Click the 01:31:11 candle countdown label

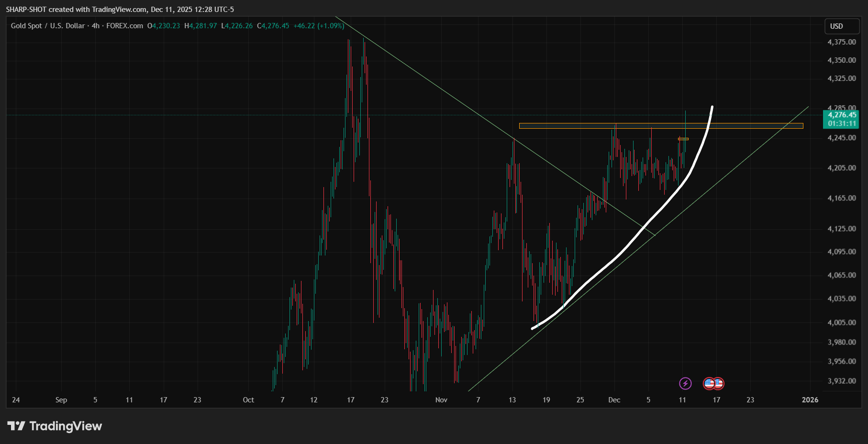click(x=842, y=123)
